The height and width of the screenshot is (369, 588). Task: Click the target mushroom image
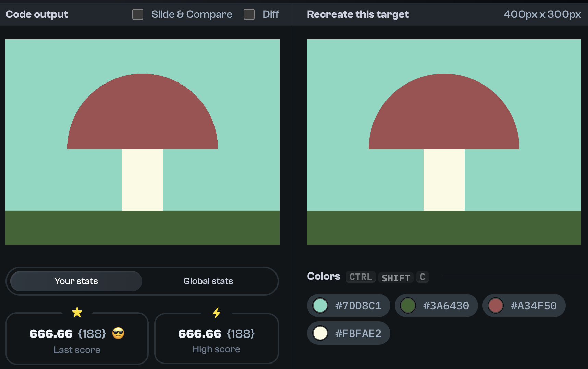click(444, 142)
